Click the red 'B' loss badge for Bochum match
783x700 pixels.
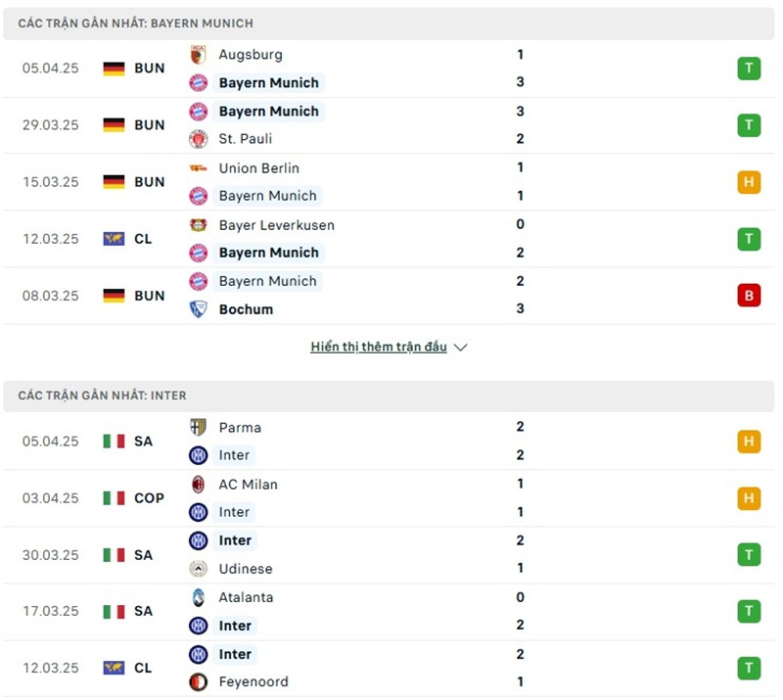pyautogui.click(x=749, y=295)
